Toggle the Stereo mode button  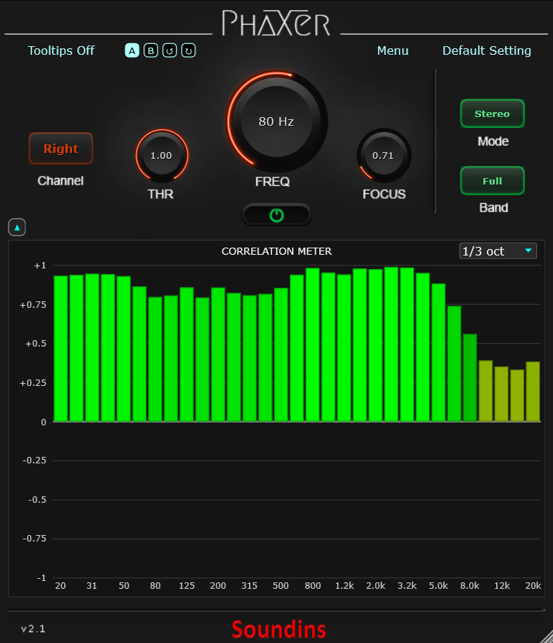(x=492, y=114)
